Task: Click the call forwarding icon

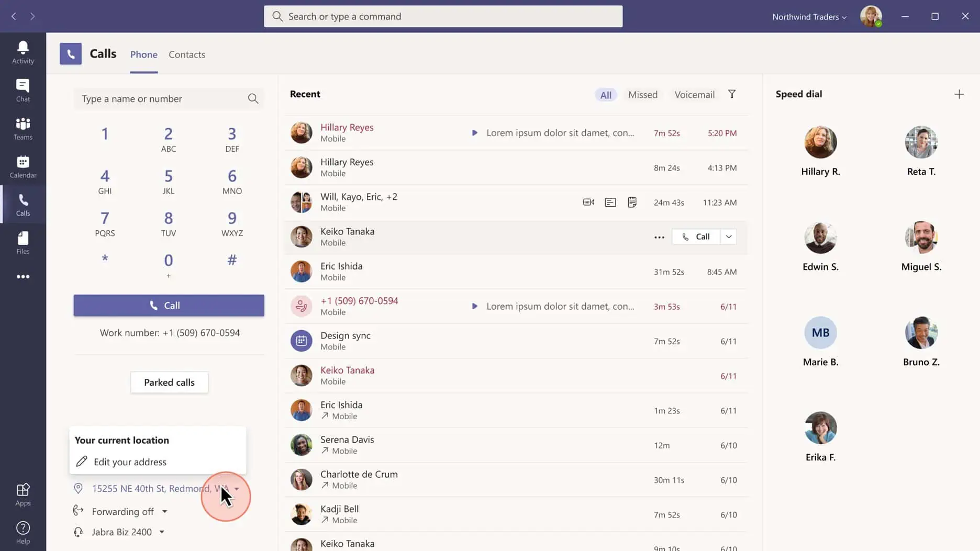Action: pos(78,510)
